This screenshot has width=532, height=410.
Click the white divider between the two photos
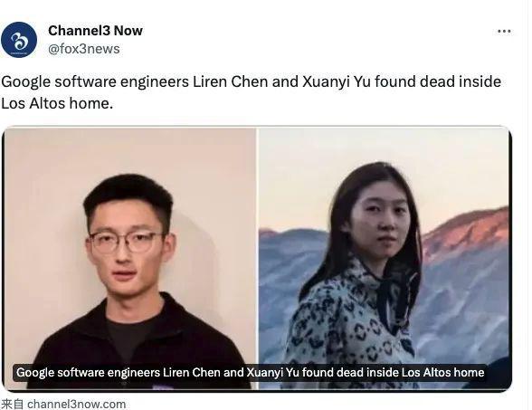coord(258,258)
